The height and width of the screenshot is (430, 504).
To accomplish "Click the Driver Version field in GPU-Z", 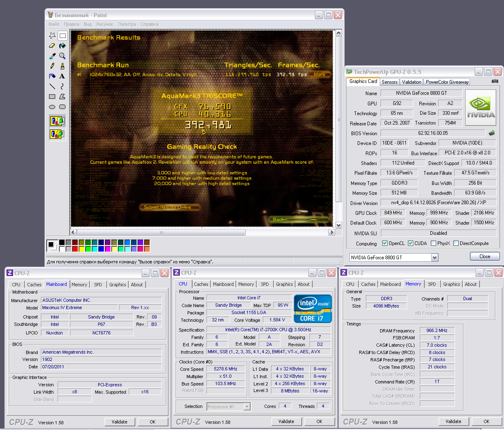I will tap(439, 203).
